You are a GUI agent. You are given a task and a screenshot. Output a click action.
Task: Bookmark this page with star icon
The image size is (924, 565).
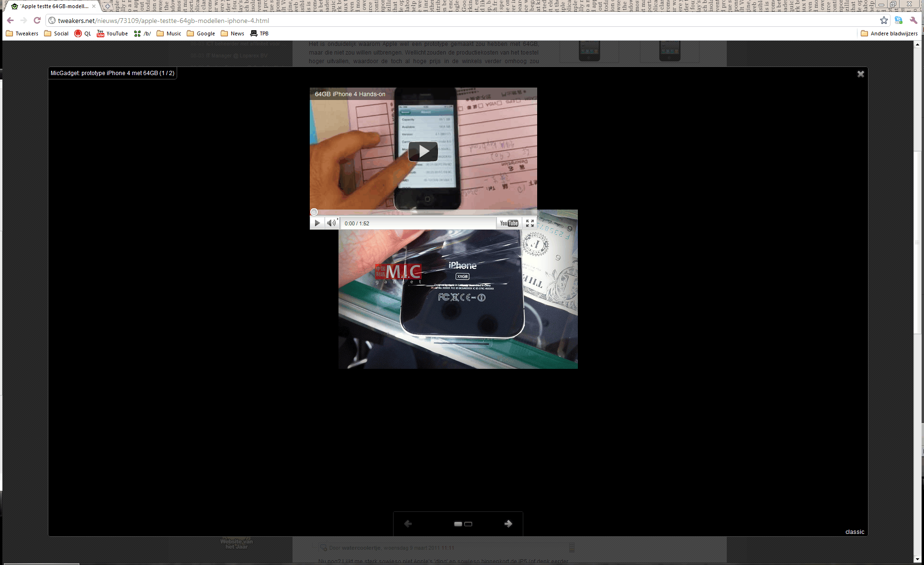click(x=884, y=20)
